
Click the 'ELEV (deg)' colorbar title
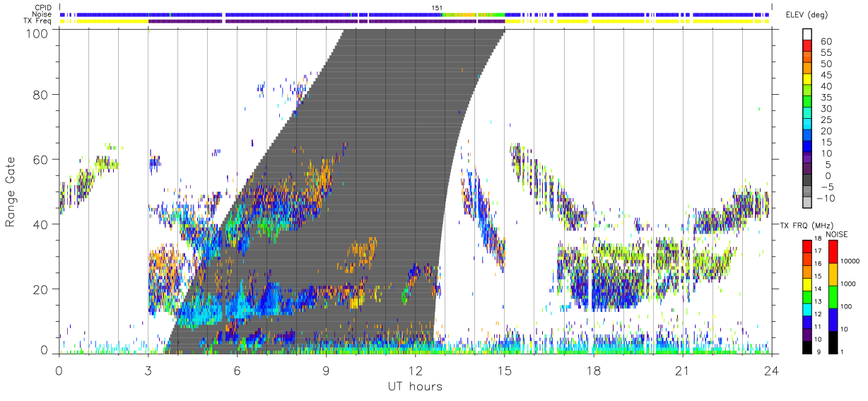(807, 15)
